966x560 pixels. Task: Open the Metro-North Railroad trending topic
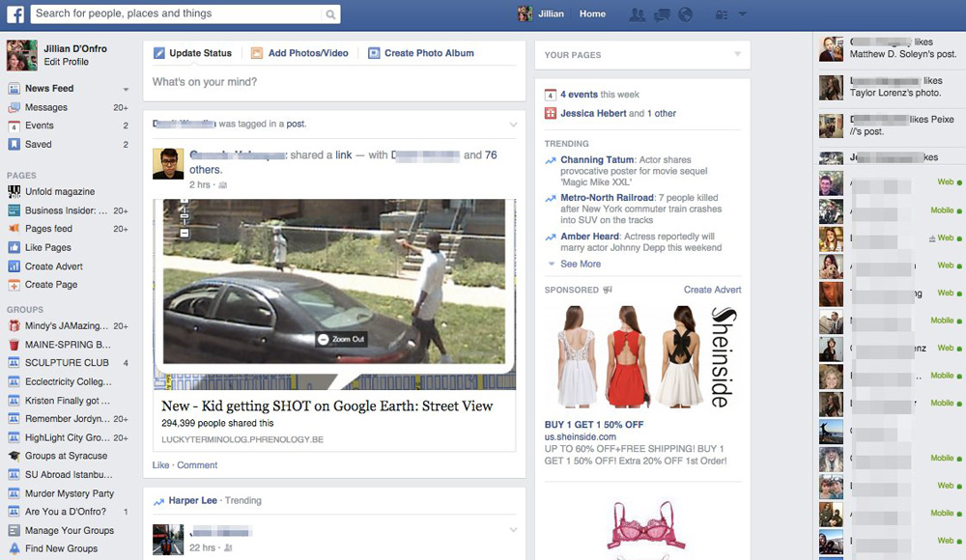(x=607, y=198)
